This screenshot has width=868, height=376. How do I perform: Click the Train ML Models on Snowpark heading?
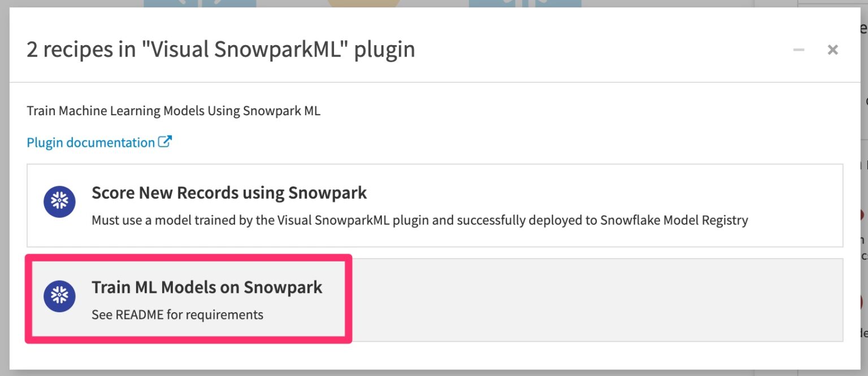point(207,287)
